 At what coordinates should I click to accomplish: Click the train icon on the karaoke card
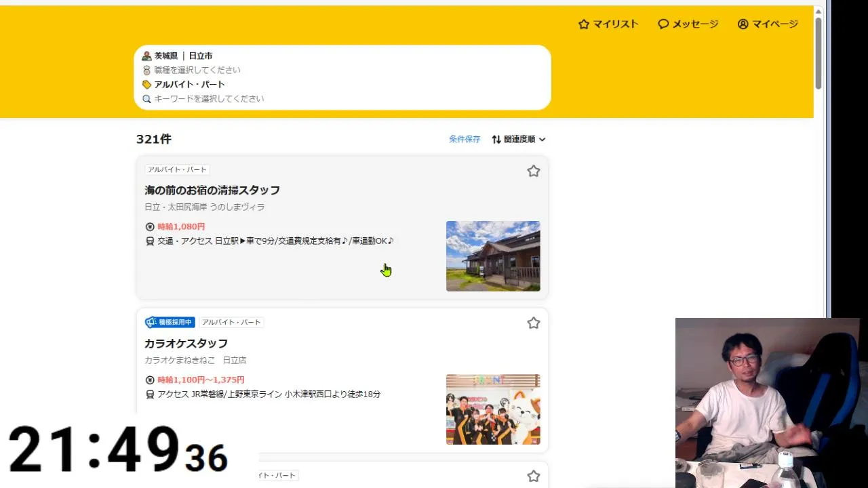[x=150, y=394]
